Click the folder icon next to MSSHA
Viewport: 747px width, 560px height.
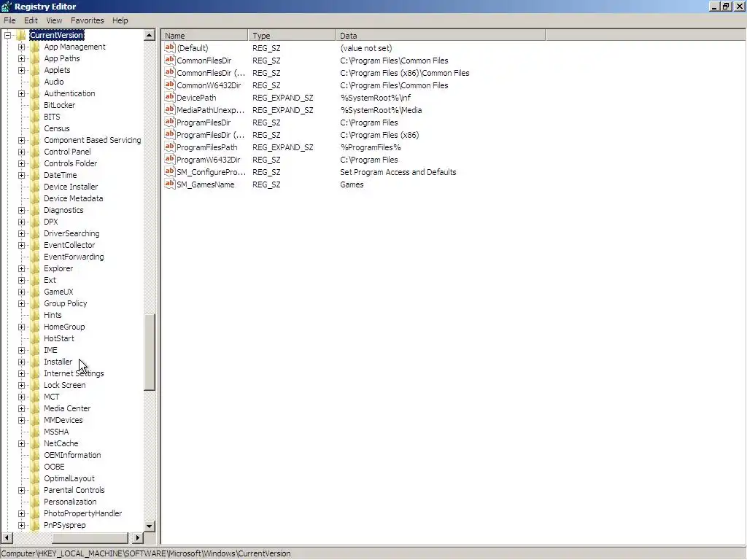pyautogui.click(x=35, y=432)
